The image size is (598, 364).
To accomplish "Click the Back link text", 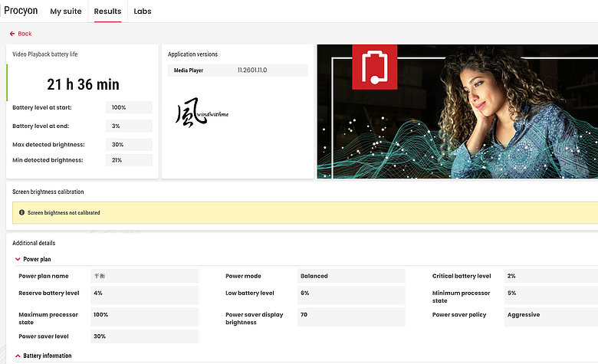I will [x=25, y=34].
